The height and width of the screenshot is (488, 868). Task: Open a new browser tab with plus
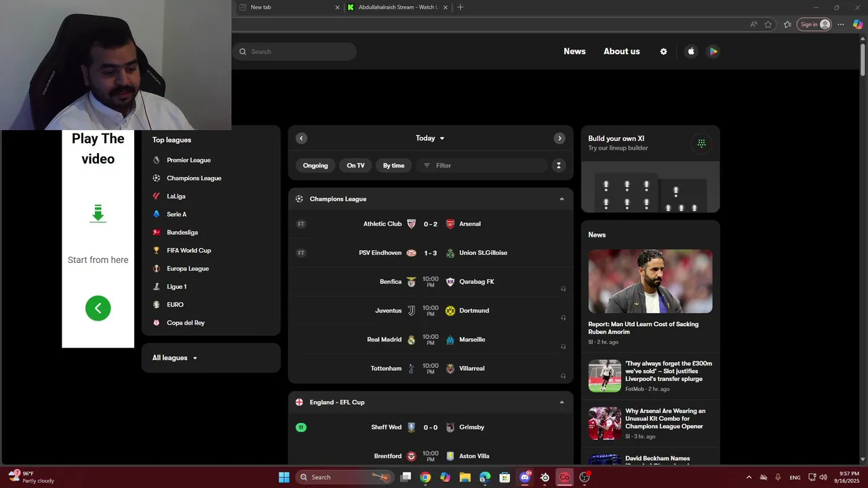tap(460, 7)
